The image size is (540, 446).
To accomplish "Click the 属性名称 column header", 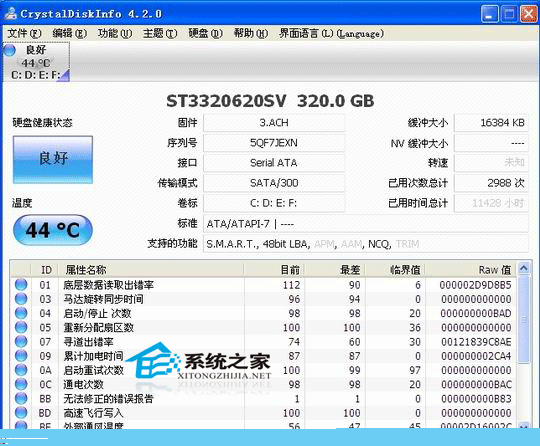I will [x=151, y=270].
